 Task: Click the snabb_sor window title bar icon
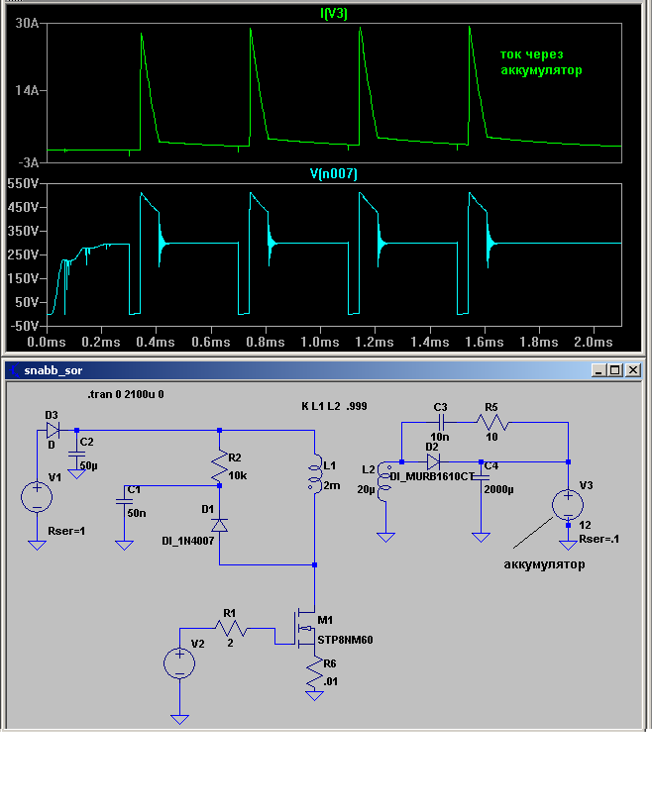15,370
